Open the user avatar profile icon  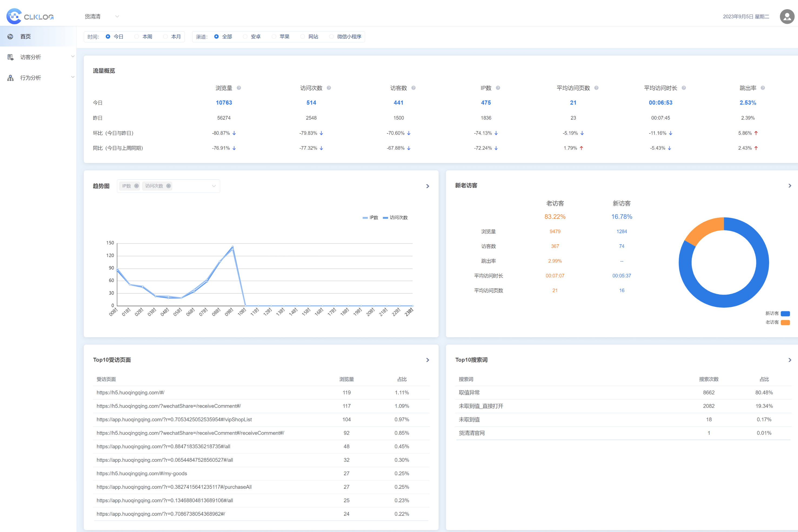pos(787,16)
